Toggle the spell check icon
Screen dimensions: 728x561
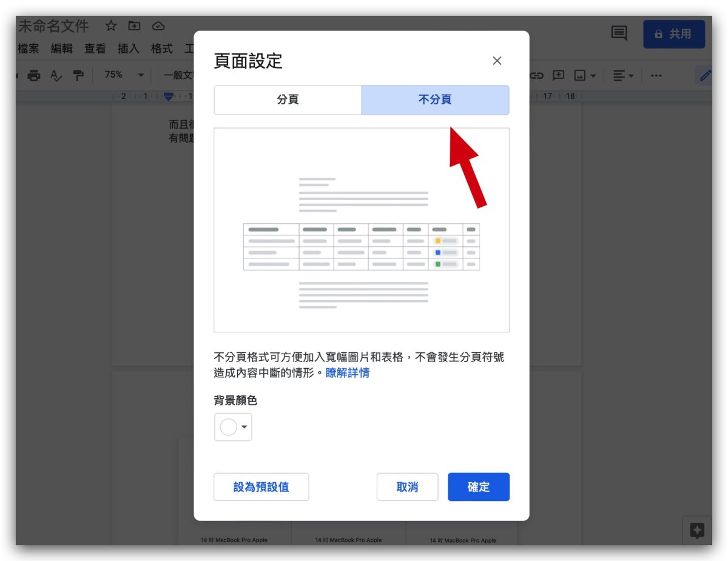point(56,75)
